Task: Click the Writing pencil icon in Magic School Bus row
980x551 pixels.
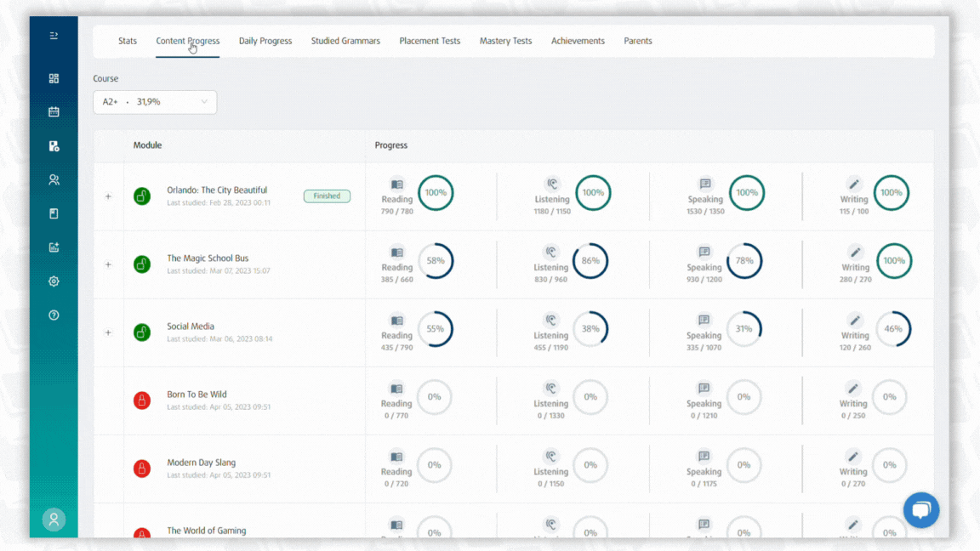Action: 855,252
